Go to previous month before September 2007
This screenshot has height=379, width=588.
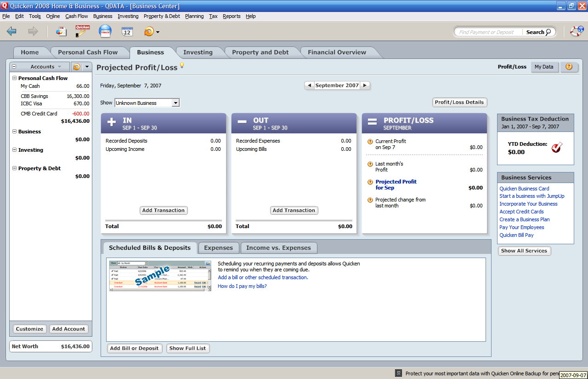[x=309, y=86]
